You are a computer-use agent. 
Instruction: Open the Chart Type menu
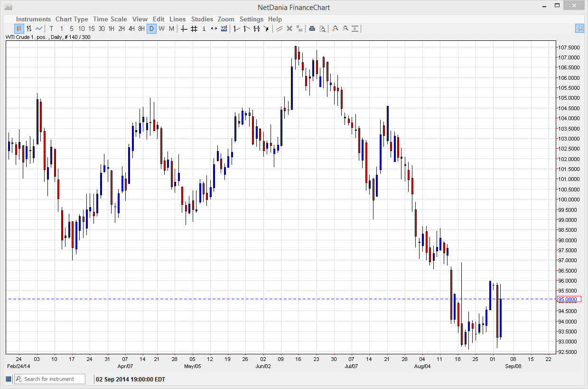pyautogui.click(x=72, y=19)
